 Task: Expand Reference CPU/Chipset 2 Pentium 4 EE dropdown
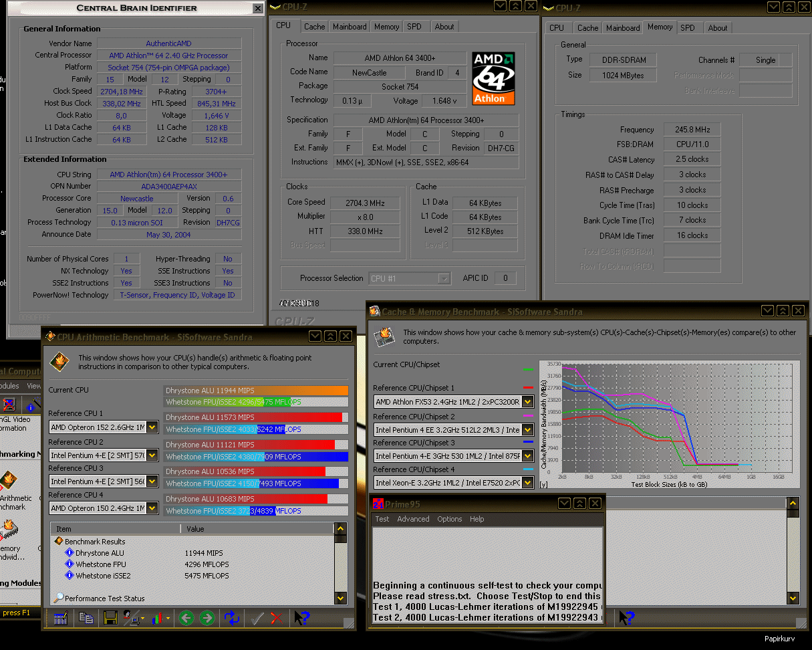click(x=527, y=429)
